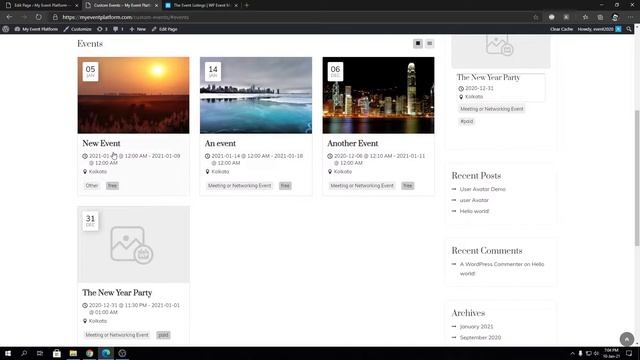
Task: Click Edit Page in admin bar
Action: coord(164,29)
